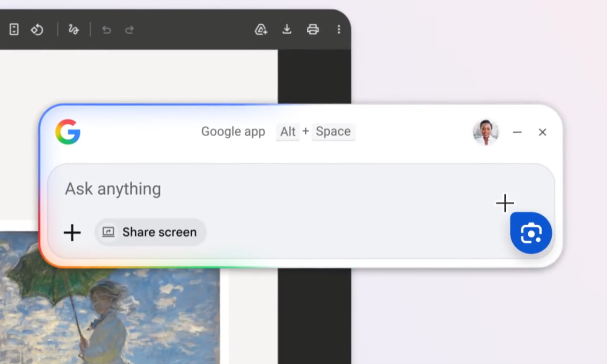The image size is (607, 364).
Task: Click the undo arrow in the PDF toolbar
Action: click(x=106, y=30)
